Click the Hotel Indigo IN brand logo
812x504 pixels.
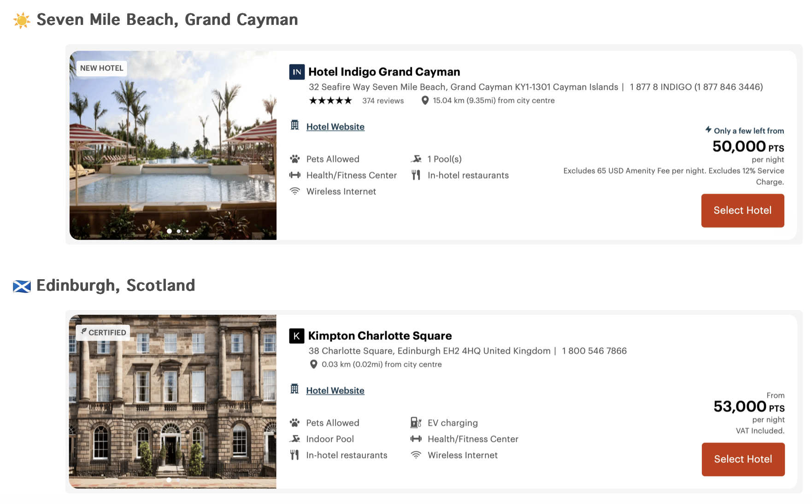(297, 72)
